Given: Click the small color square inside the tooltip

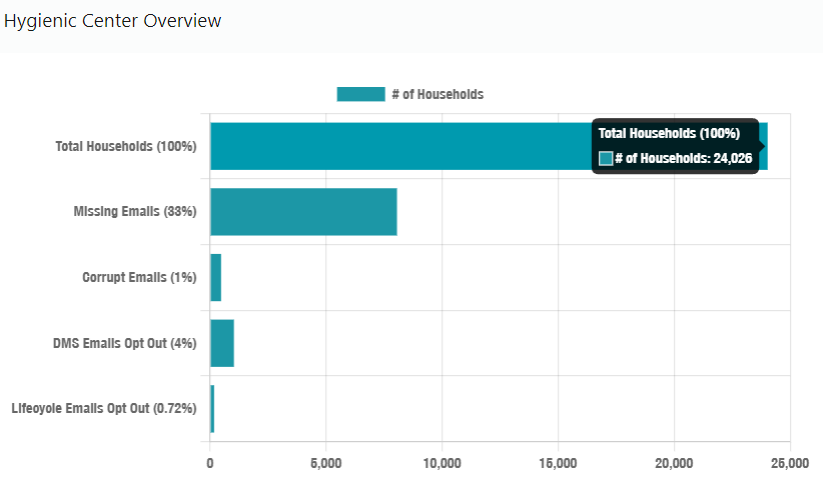Looking at the screenshot, I should click(605, 158).
